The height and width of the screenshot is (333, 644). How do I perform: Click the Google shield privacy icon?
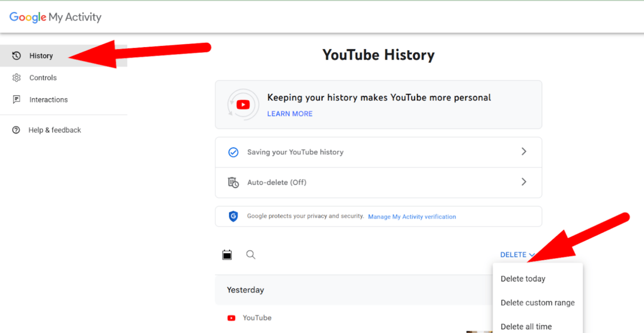233,217
